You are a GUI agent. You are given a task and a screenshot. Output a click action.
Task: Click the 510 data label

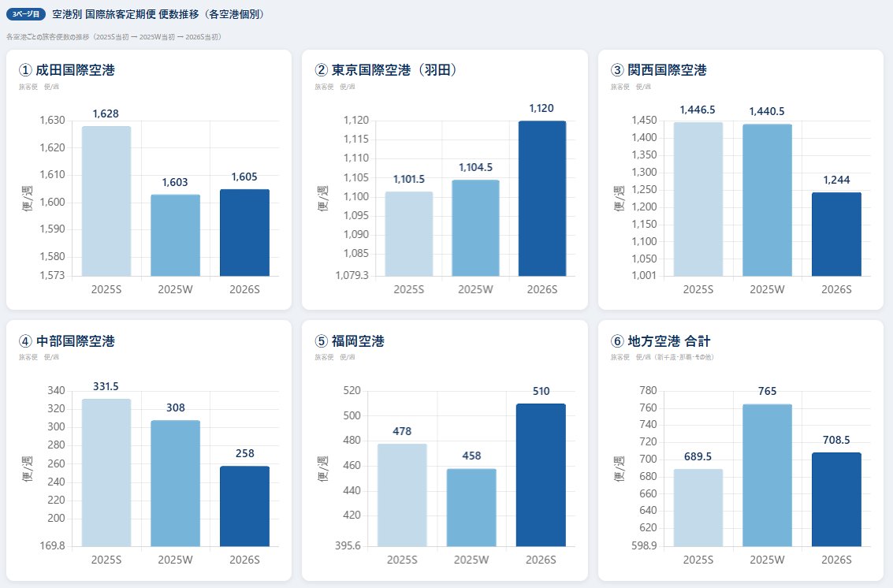coord(541,392)
